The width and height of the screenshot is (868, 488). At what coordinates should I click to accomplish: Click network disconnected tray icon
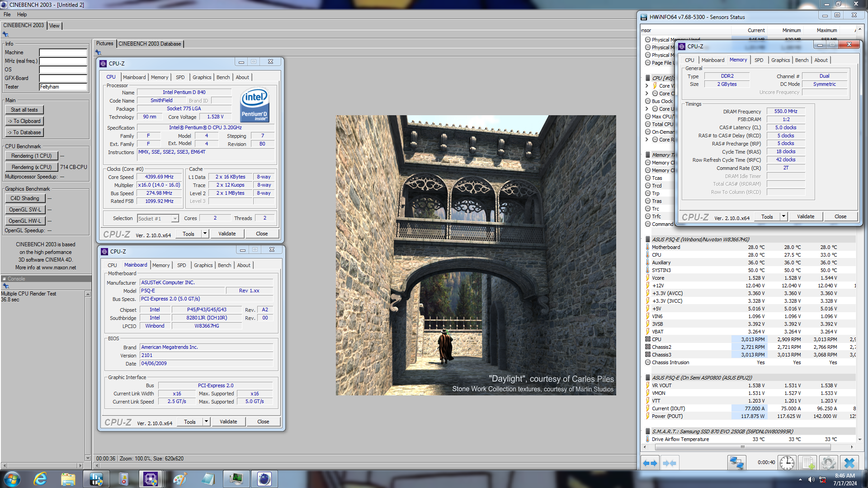(823, 479)
